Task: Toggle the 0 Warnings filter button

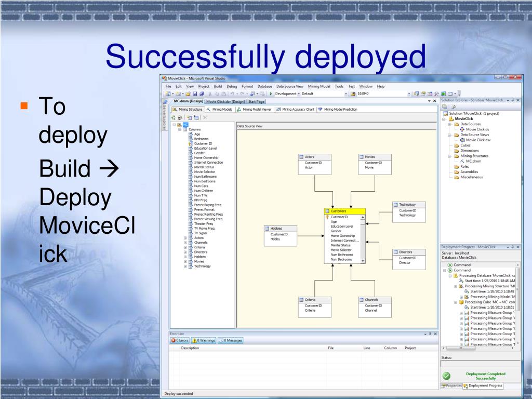Action: (x=203, y=340)
